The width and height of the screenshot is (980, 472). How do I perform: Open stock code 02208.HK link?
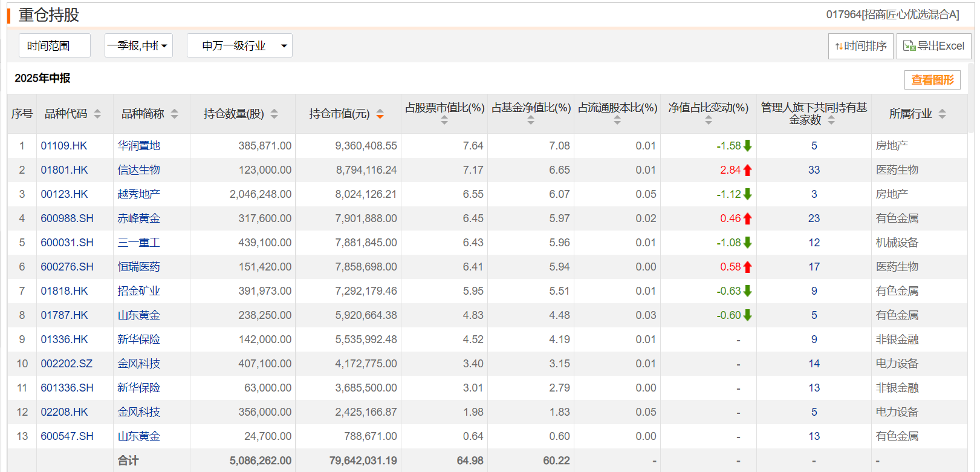pos(64,412)
